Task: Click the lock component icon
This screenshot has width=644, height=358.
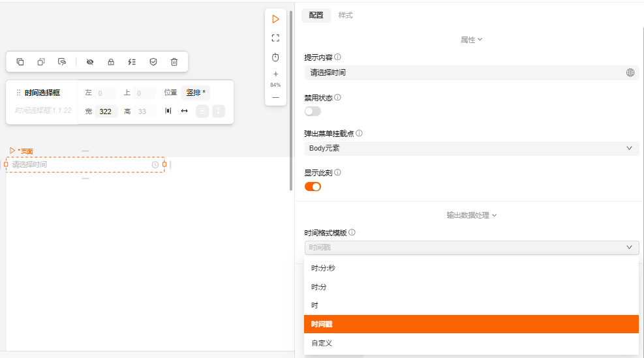Action: 111,62
